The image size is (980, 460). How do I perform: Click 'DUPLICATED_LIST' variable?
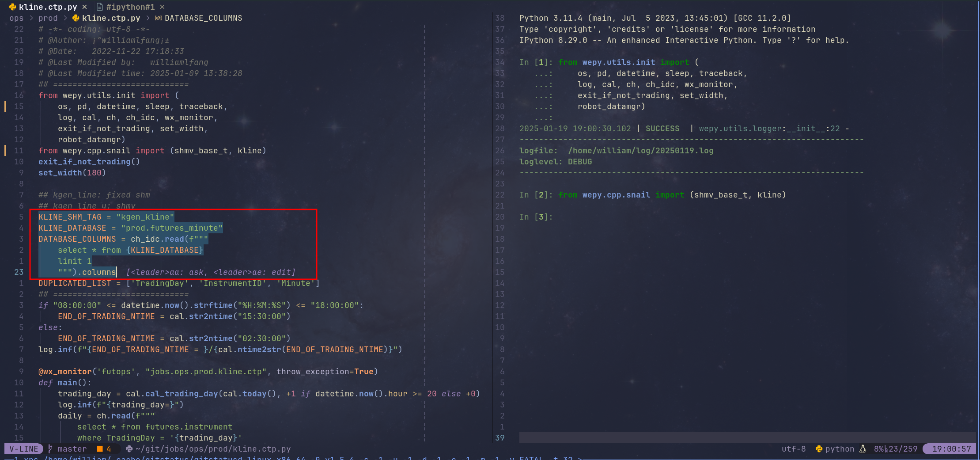pos(75,283)
